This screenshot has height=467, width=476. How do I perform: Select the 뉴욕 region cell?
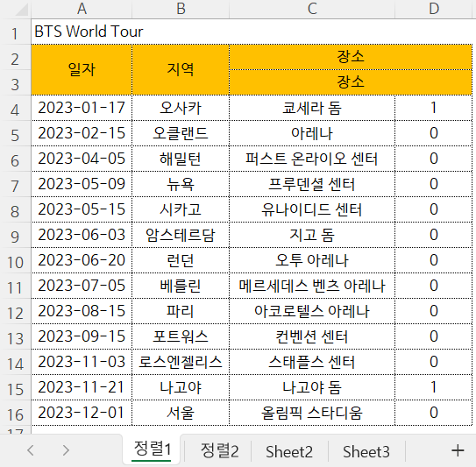tap(181, 184)
